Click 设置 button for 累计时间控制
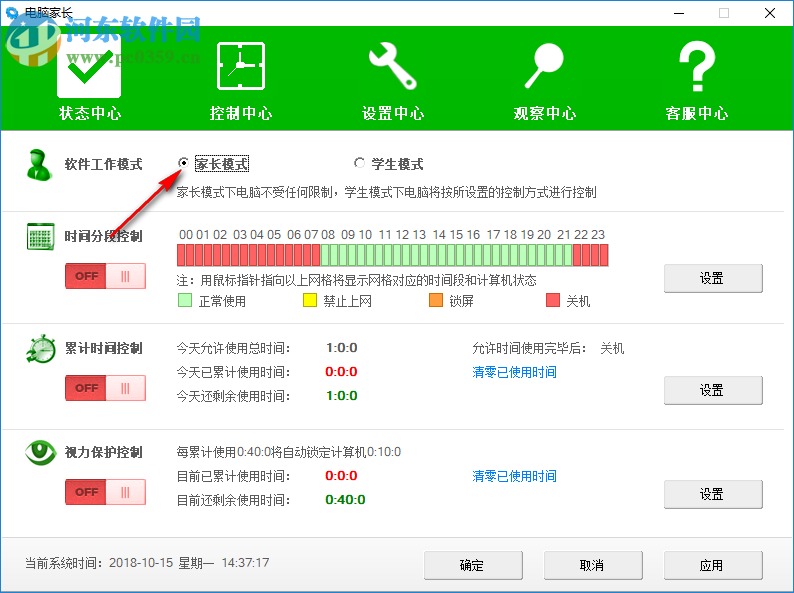The width and height of the screenshot is (794, 593). (713, 390)
